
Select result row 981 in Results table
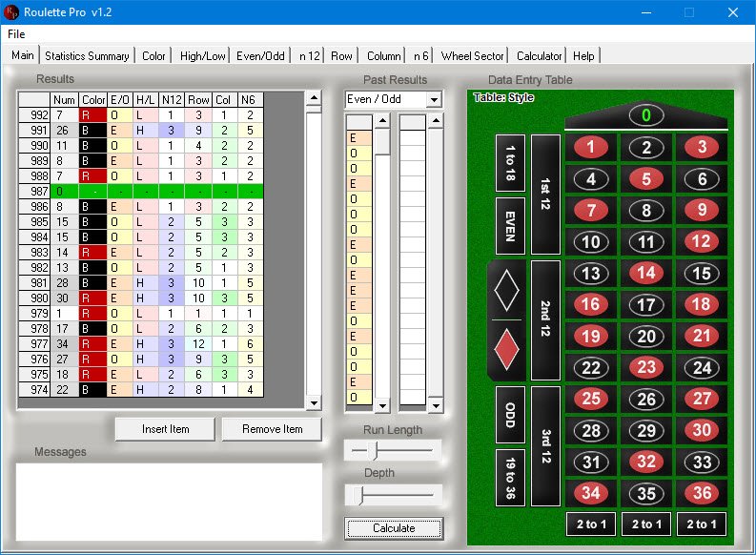point(141,283)
